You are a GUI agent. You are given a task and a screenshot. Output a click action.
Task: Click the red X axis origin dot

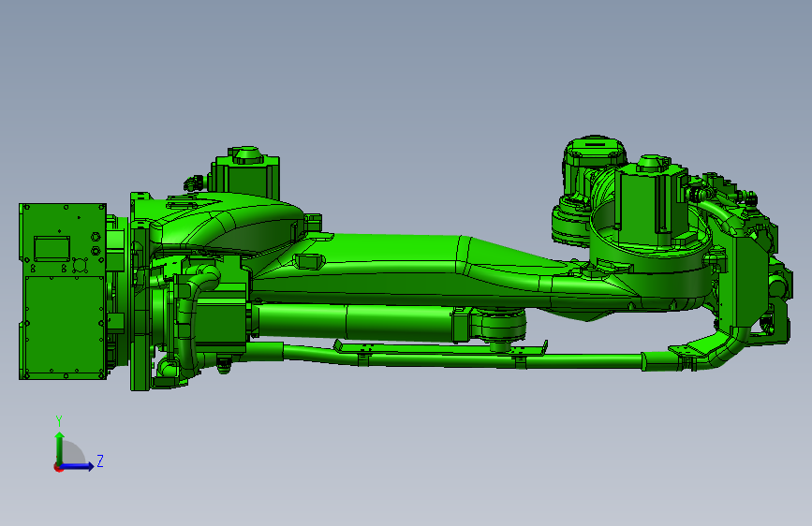pos(57,467)
